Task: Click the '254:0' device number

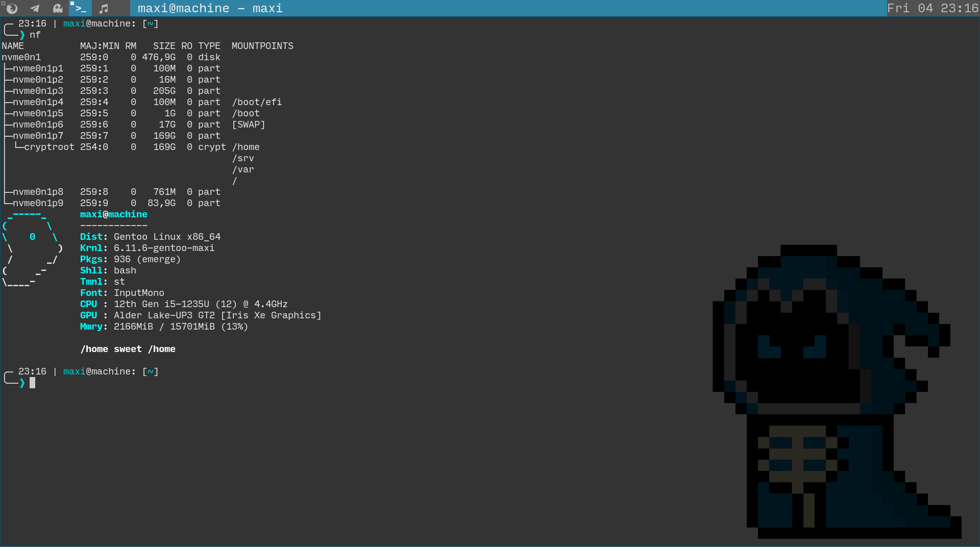Action: coord(94,147)
